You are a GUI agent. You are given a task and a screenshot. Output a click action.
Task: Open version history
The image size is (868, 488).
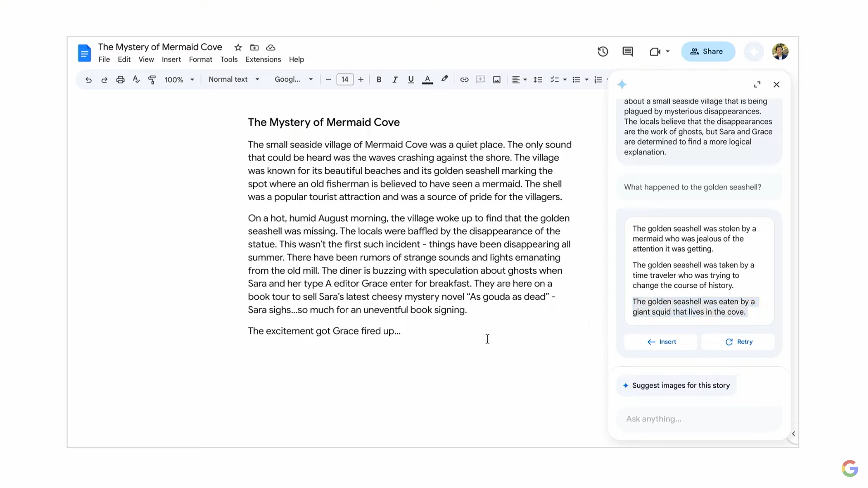(603, 51)
